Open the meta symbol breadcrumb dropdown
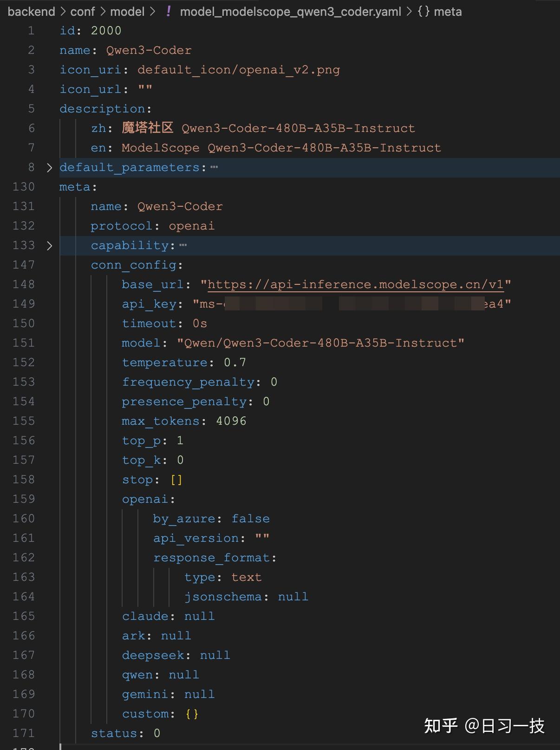Viewport: 560px width, 750px height. [x=447, y=11]
